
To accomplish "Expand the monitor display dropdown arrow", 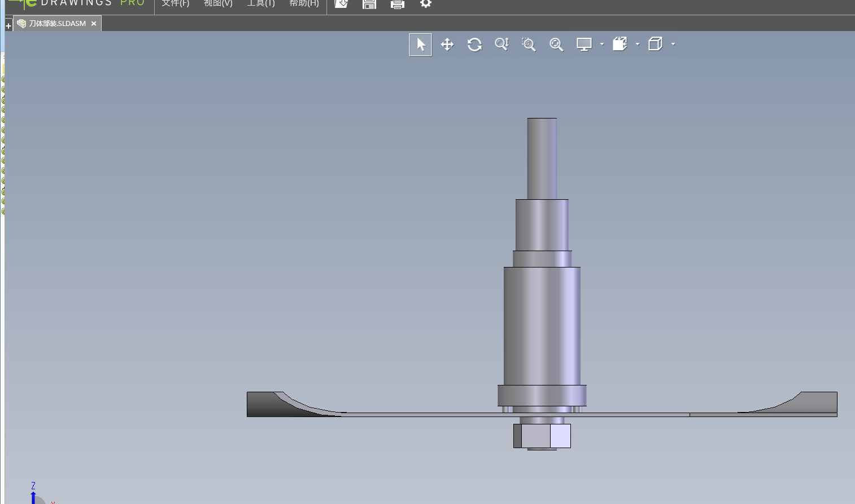I will [602, 44].
